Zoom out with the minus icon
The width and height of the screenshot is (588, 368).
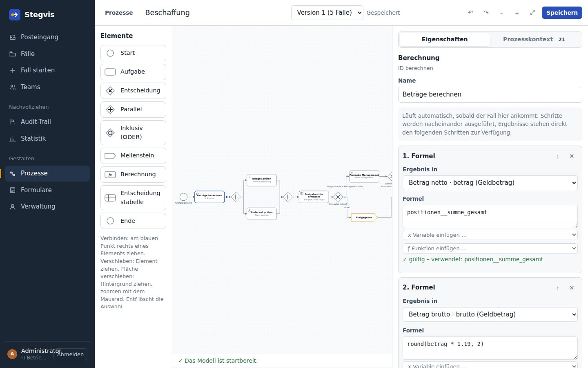(x=501, y=13)
